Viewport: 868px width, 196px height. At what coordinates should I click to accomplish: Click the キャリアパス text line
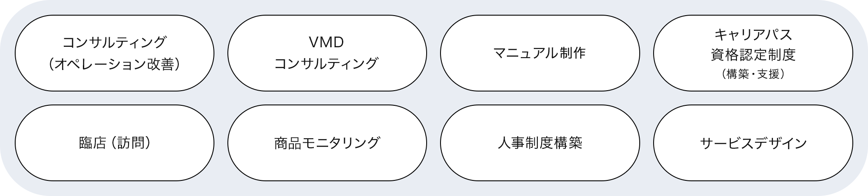pyautogui.click(x=753, y=34)
